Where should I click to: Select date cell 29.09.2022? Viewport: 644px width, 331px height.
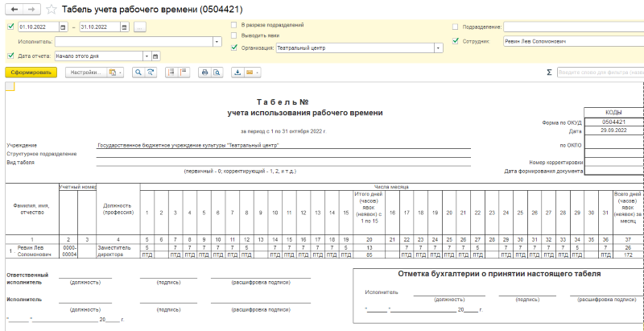coord(613,130)
